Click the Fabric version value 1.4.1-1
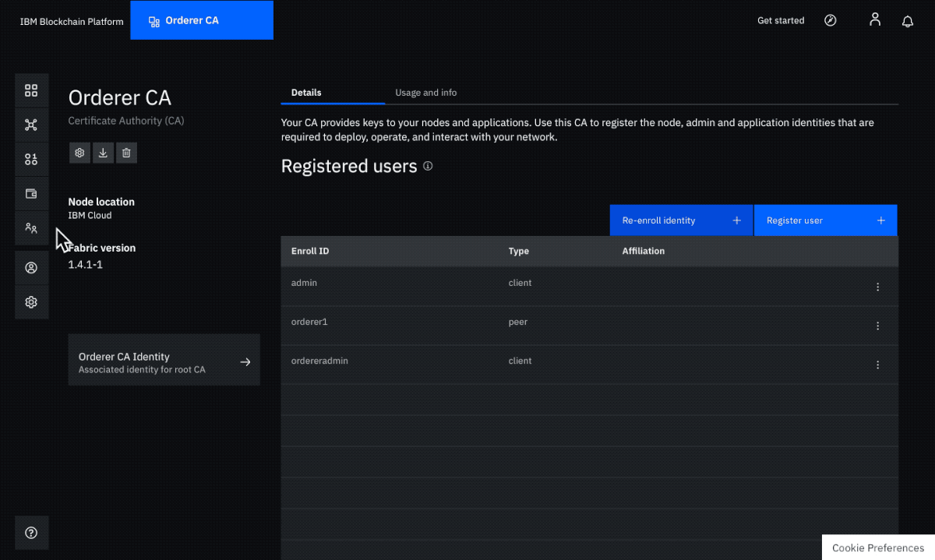935x560 pixels. (x=86, y=265)
